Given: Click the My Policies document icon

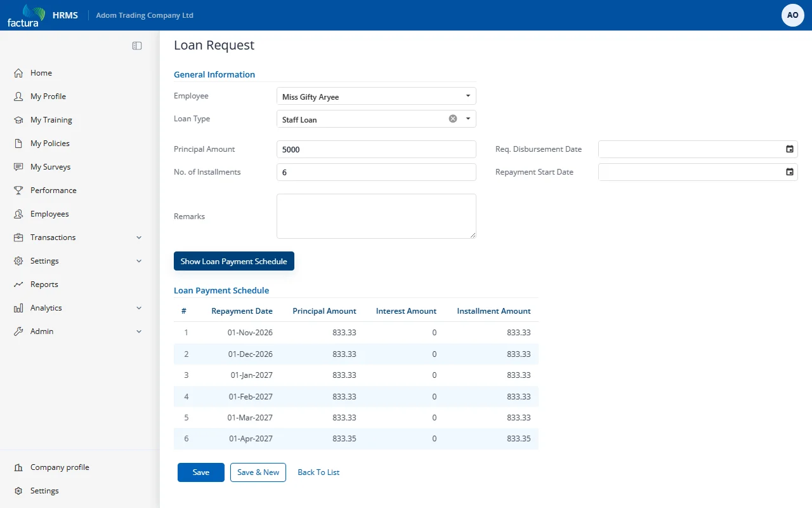Looking at the screenshot, I should click(18, 144).
